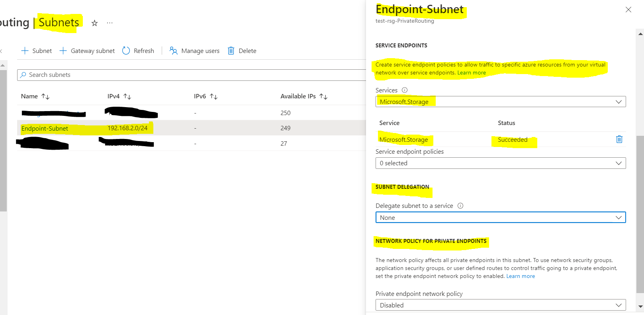644x315 pixels.
Task: View the Delegate subnet info tooltip
Action: click(x=460, y=205)
